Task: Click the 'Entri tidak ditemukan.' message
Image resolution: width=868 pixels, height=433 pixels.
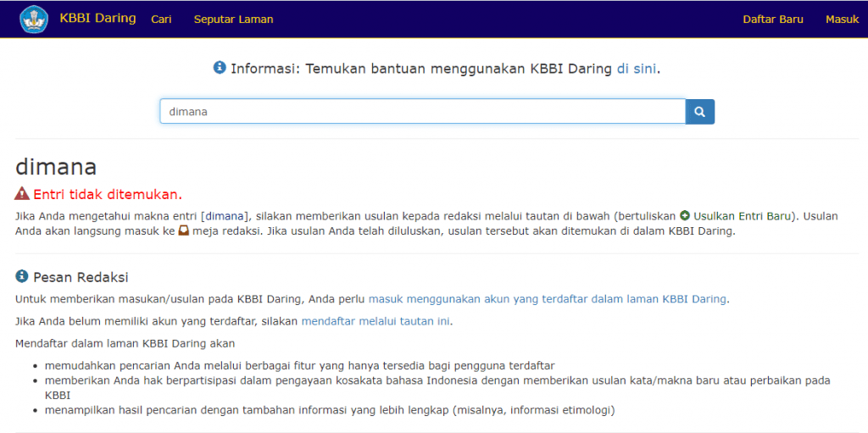Action: 108,194
